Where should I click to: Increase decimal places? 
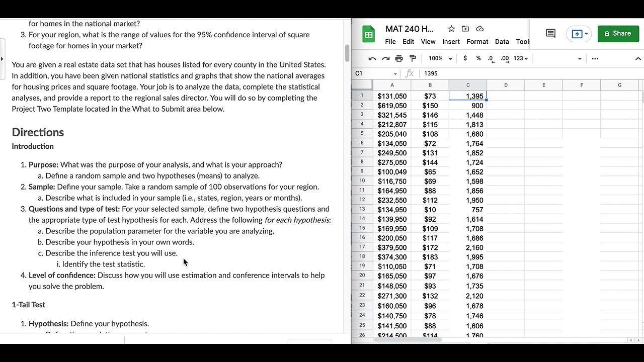click(x=505, y=58)
